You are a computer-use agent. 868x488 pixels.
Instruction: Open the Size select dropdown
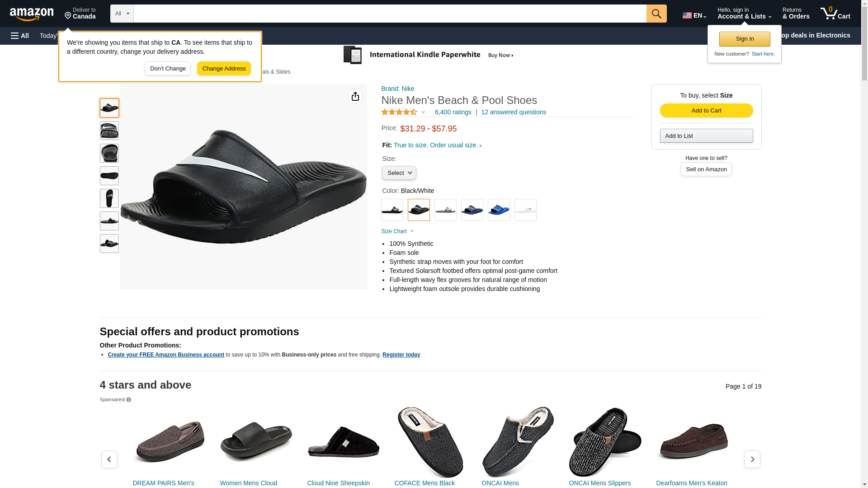pyautogui.click(x=399, y=173)
